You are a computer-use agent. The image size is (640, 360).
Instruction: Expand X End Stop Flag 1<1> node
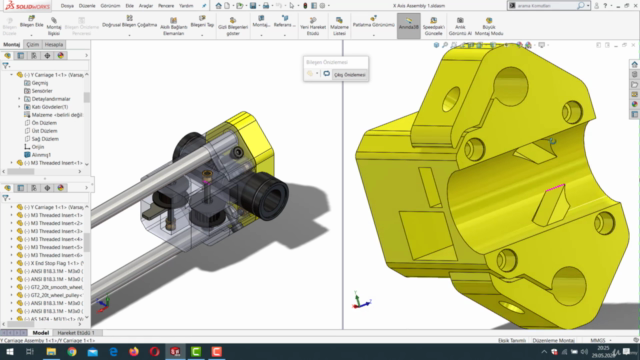[x=11, y=263]
